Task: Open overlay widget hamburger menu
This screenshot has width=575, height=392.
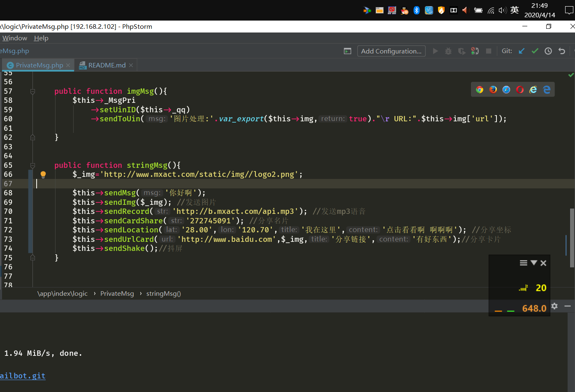Action: (x=523, y=263)
